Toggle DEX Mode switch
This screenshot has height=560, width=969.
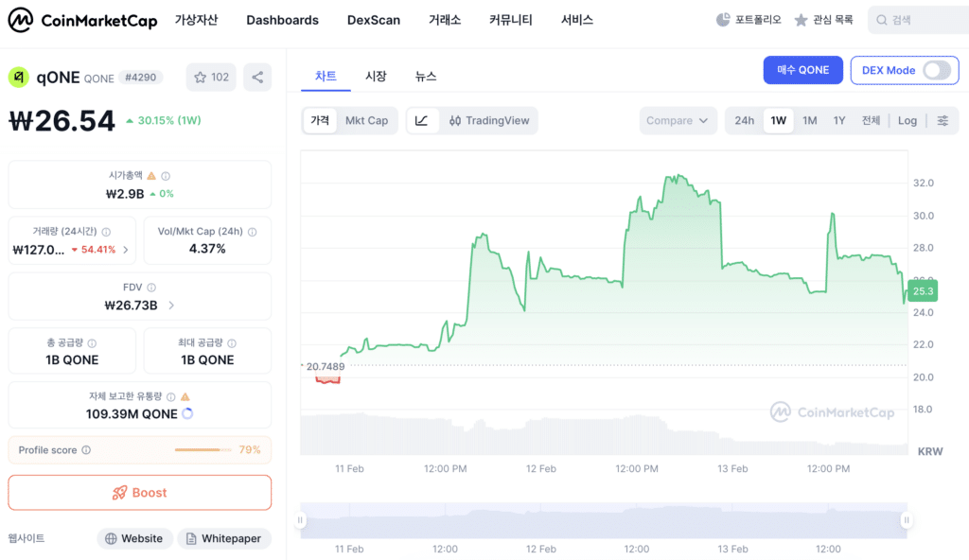tap(937, 70)
